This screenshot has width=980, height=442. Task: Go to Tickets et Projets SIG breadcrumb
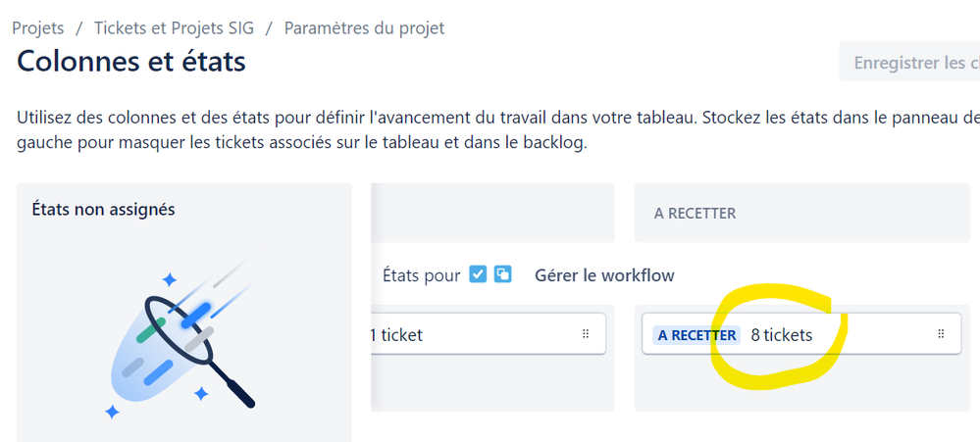(175, 28)
